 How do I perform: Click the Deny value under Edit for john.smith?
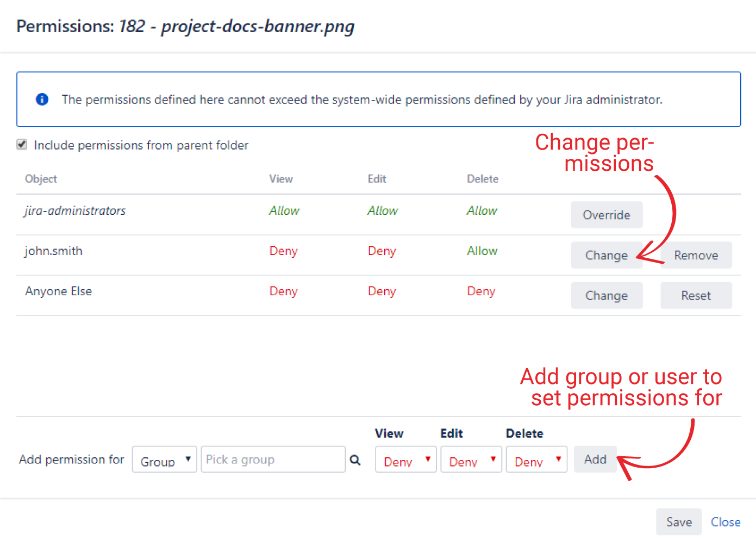382,251
